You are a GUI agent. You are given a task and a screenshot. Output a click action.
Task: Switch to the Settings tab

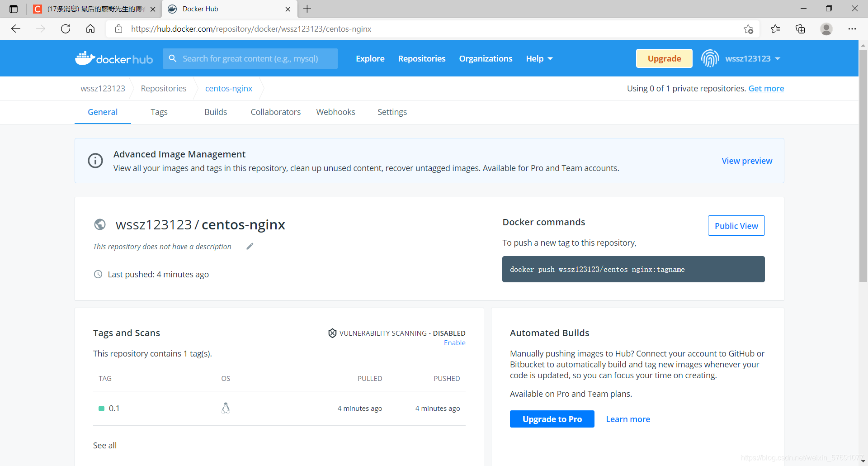[392, 112]
